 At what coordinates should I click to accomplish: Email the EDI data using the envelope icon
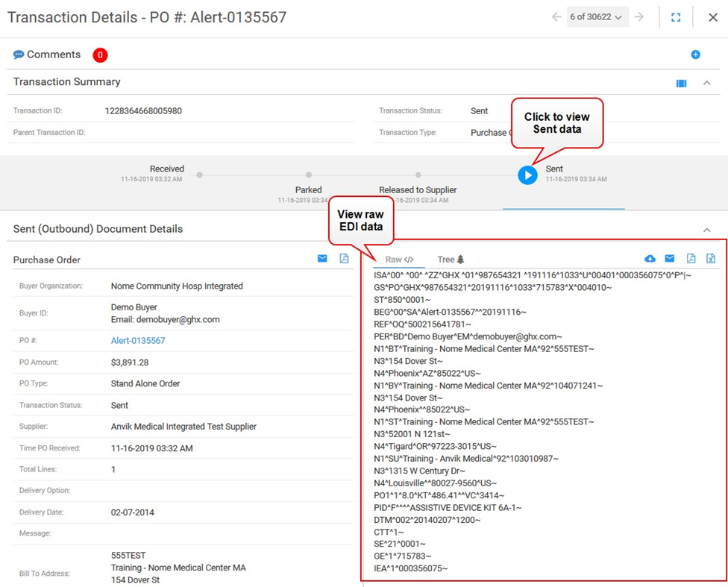tap(670, 259)
